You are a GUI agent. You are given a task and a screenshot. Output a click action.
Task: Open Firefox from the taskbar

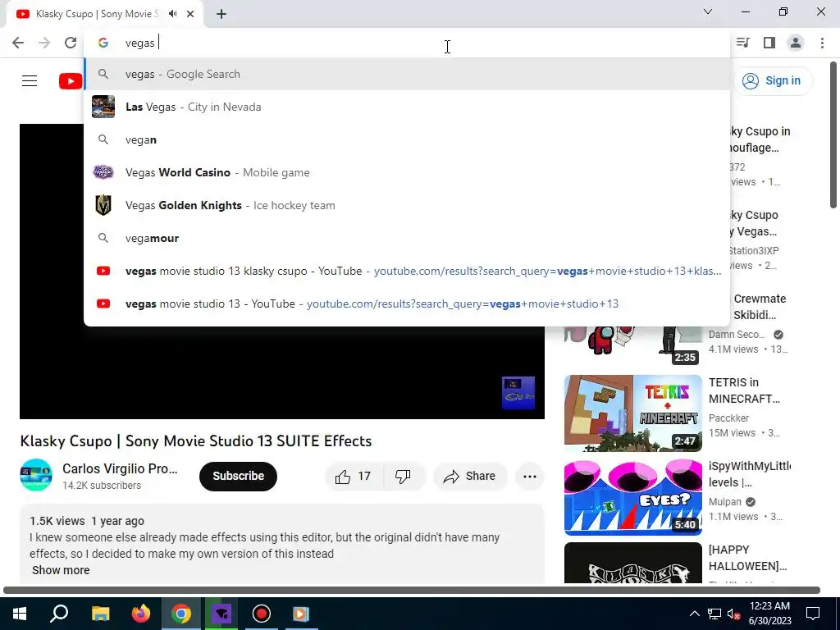point(141,614)
